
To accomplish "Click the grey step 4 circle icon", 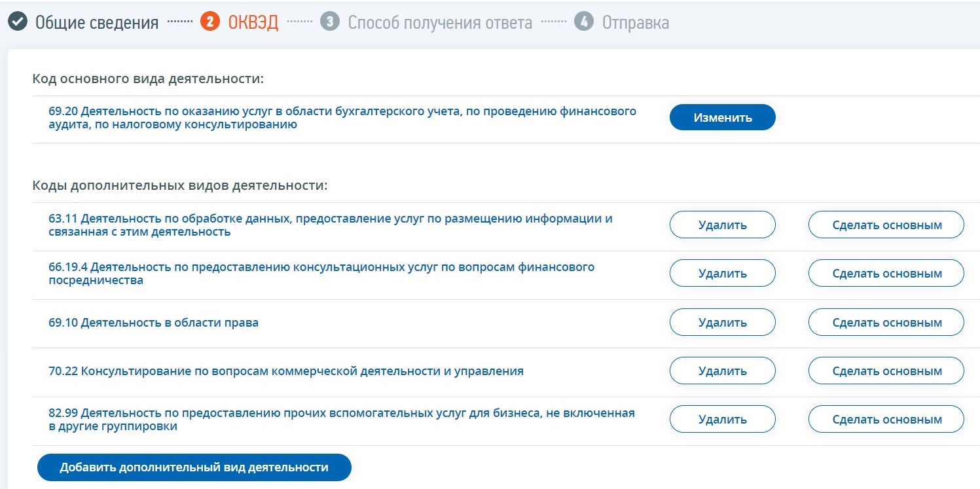I will (x=583, y=22).
